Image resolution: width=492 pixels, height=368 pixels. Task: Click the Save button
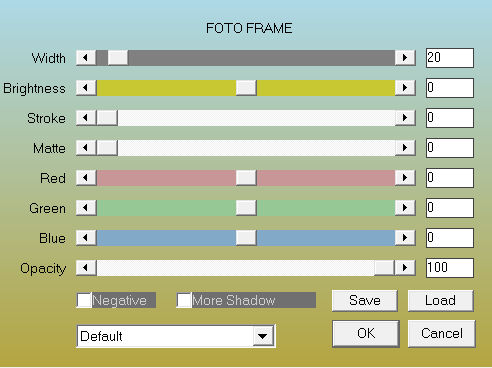365,300
